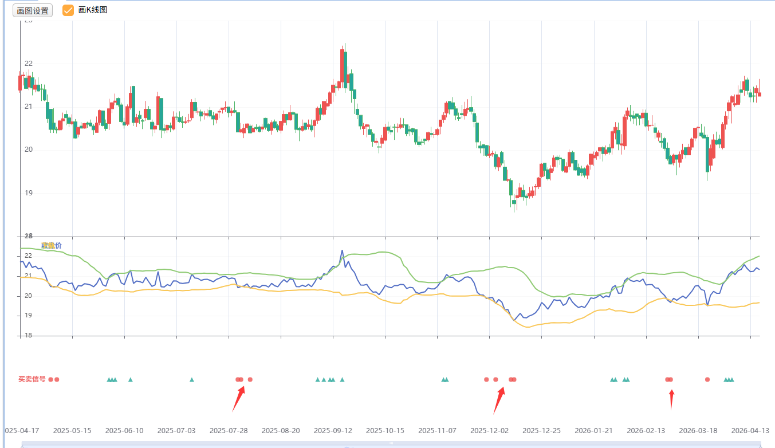Select the rightmost green buy triangle cluster
The image size is (775, 448).
(729, 380)
